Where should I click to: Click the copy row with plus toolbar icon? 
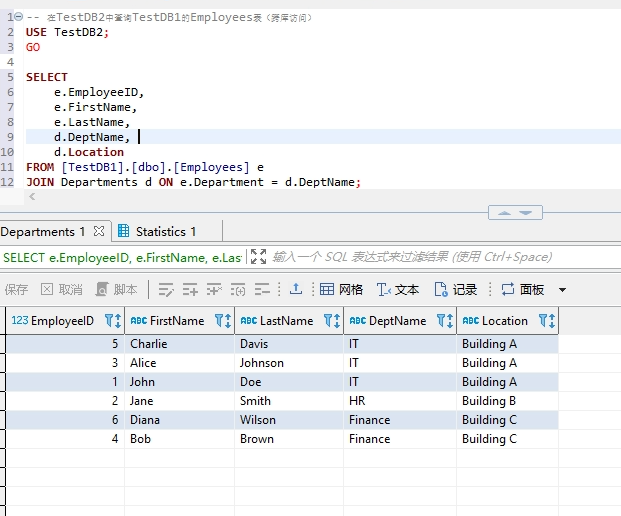click(238, 289)
